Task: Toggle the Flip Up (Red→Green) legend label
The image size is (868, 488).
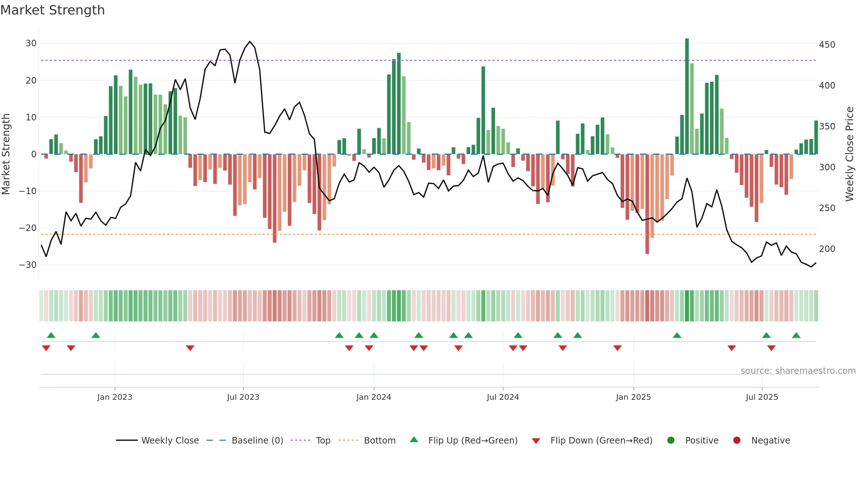Action: pos(473,440)
